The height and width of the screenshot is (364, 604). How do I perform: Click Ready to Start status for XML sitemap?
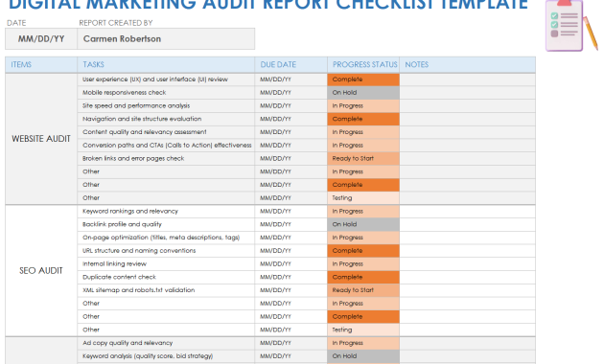pyautogui.click(x=363, y=290)
